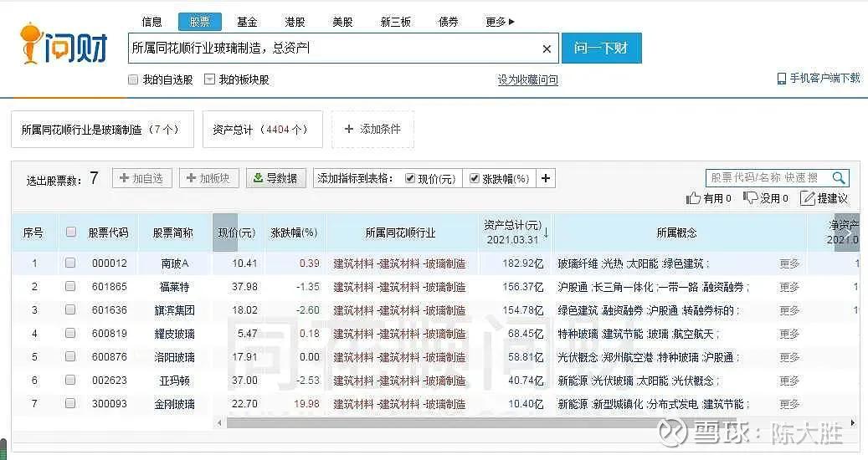Click the 添加条件 add condition box
Image resolution: width=868 pixels, height=460 pixels.
[372, 130]
